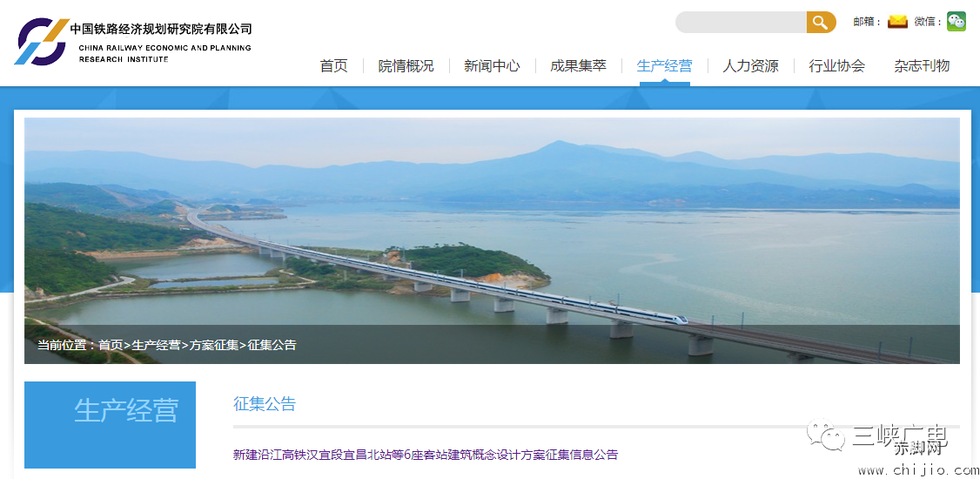Click the blue 生产经营 sidebar heading block
The width and height of the screenshot is (980, 479).
pos(110,425)
